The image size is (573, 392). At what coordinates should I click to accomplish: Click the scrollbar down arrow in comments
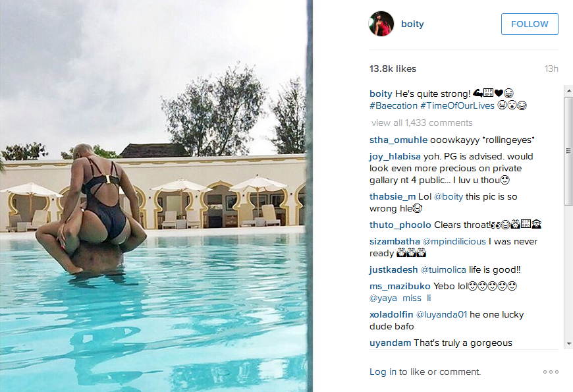coord(568,344)
